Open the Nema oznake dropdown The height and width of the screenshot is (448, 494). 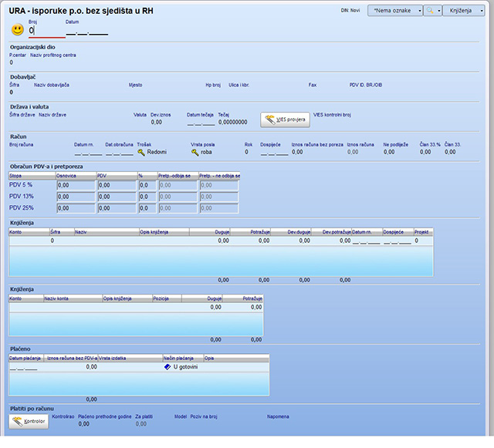point(395,10)
